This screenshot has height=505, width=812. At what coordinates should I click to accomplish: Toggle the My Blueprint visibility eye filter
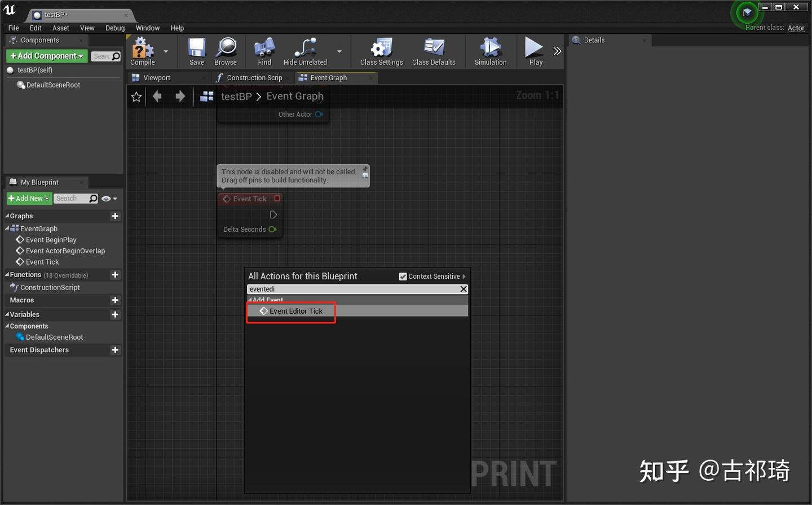105,198
